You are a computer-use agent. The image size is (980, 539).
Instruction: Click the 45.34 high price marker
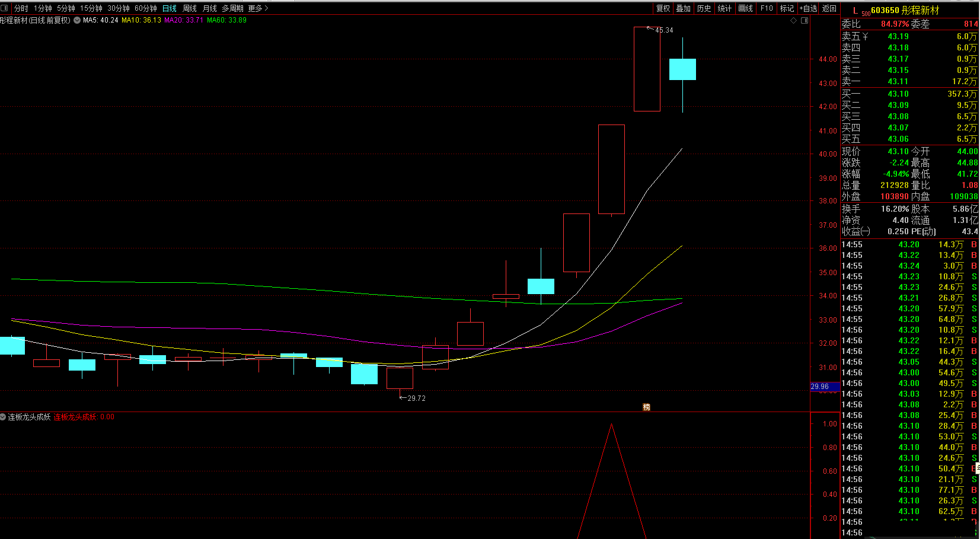pyautogui.click(x=664, y=30)
